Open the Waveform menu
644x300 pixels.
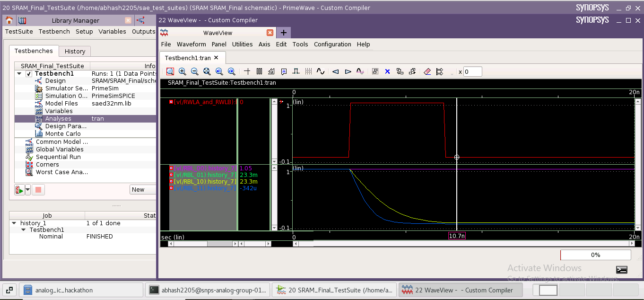191,44
